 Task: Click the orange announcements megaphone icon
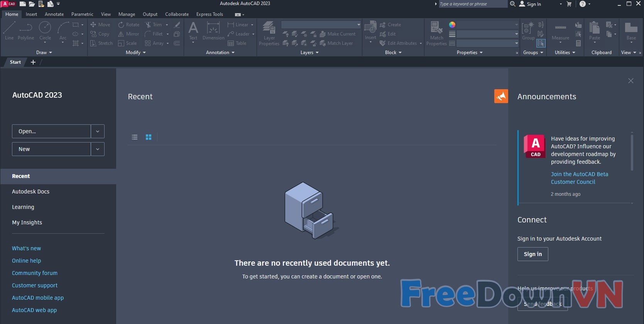(501, 96)
